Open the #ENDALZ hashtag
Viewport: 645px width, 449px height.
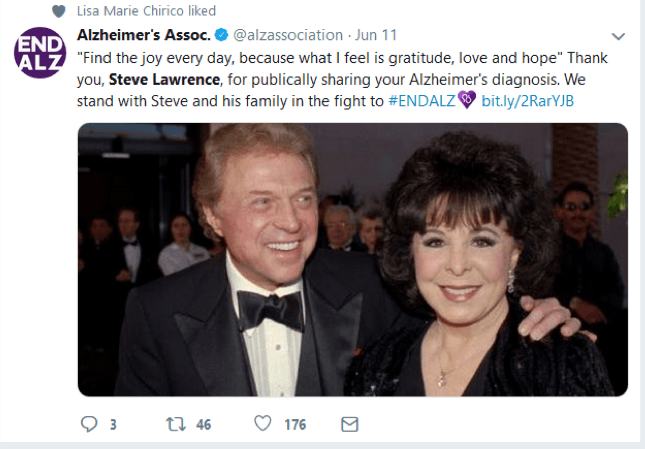[422, 101]
